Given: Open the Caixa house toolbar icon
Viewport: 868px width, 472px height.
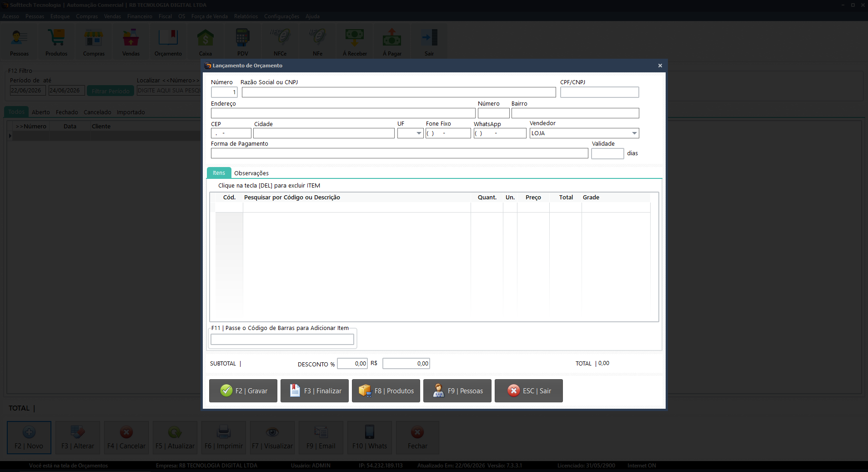Looking at the screenshot, I should [x=206, y=42].
